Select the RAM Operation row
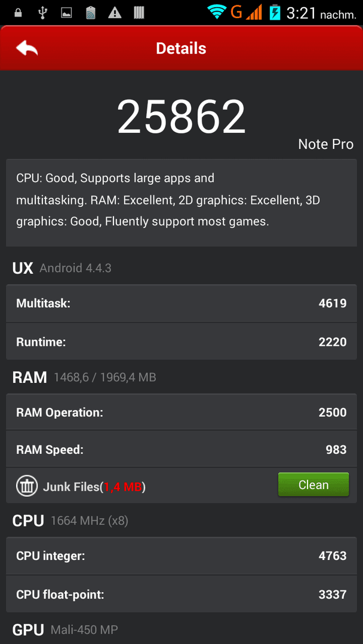This screenshot has height=644, width=363. coord(181,412)
